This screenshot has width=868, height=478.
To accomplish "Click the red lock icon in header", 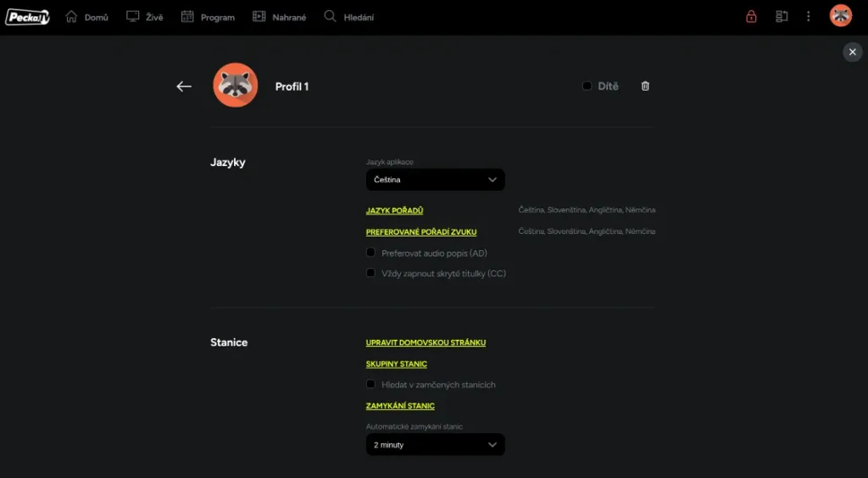I will pyautogui.click(x=751, y=17).
